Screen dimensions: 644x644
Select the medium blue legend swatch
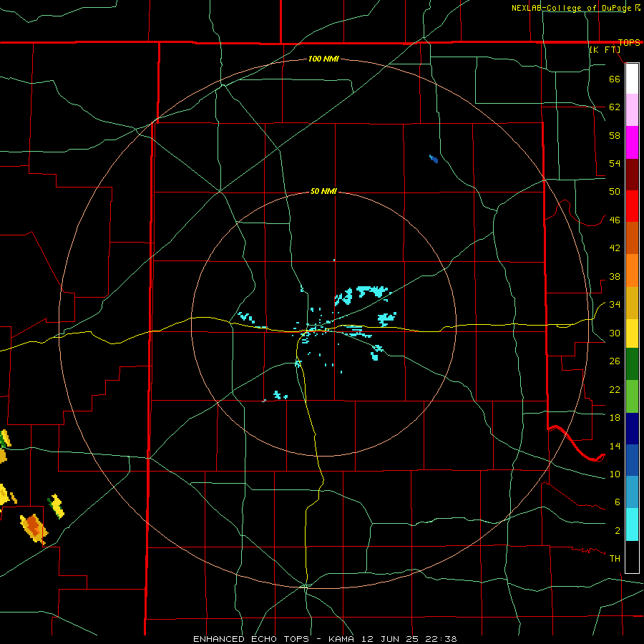pyautogui.click(x=632, y=460)
